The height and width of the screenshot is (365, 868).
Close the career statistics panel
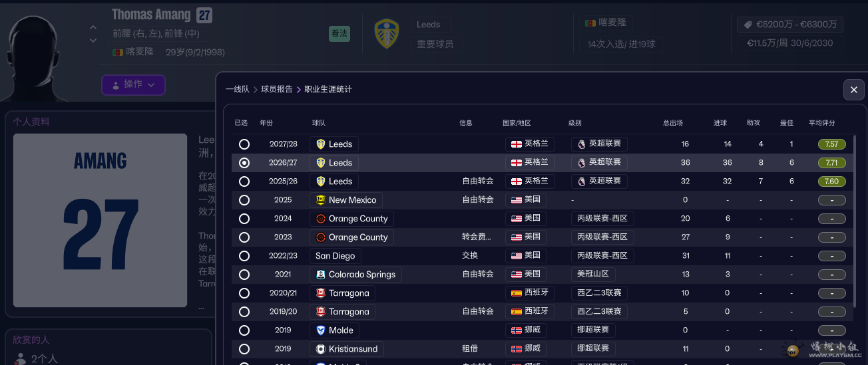tap(853, 90)
